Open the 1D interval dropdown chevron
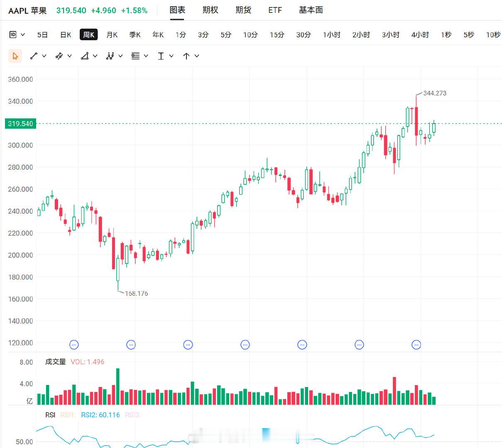 23,35
